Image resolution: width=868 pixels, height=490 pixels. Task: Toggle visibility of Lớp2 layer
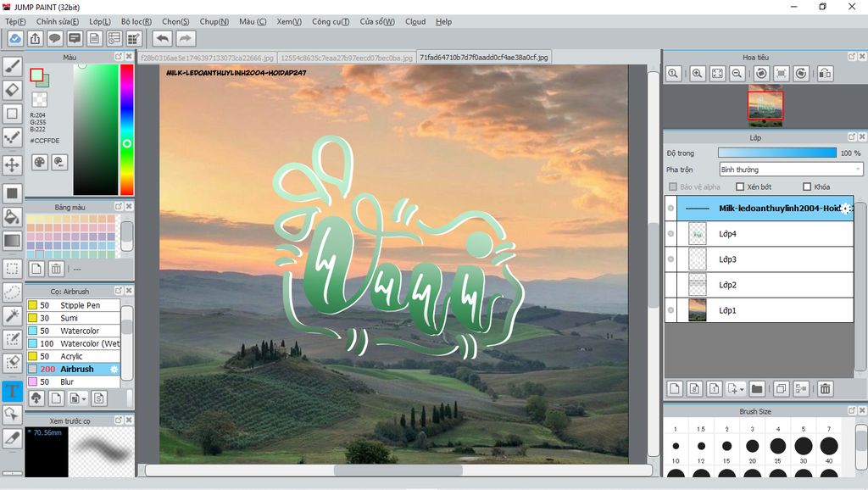tap(671, 285)
